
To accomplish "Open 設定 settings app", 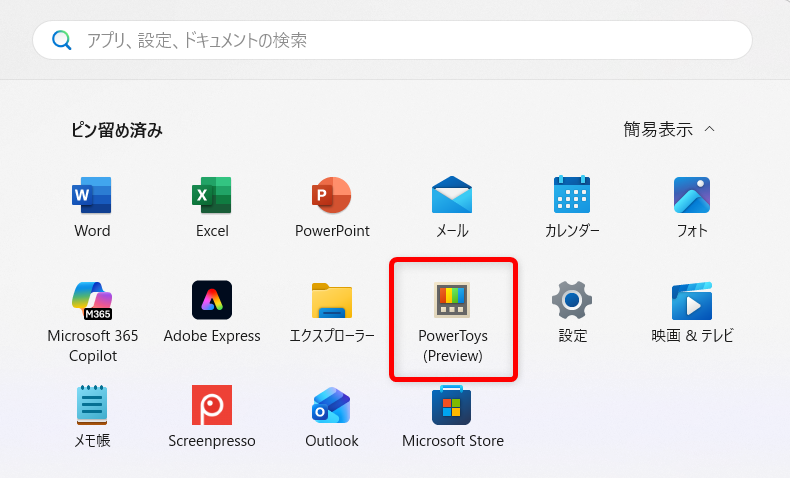I will (x=572, y=312).
